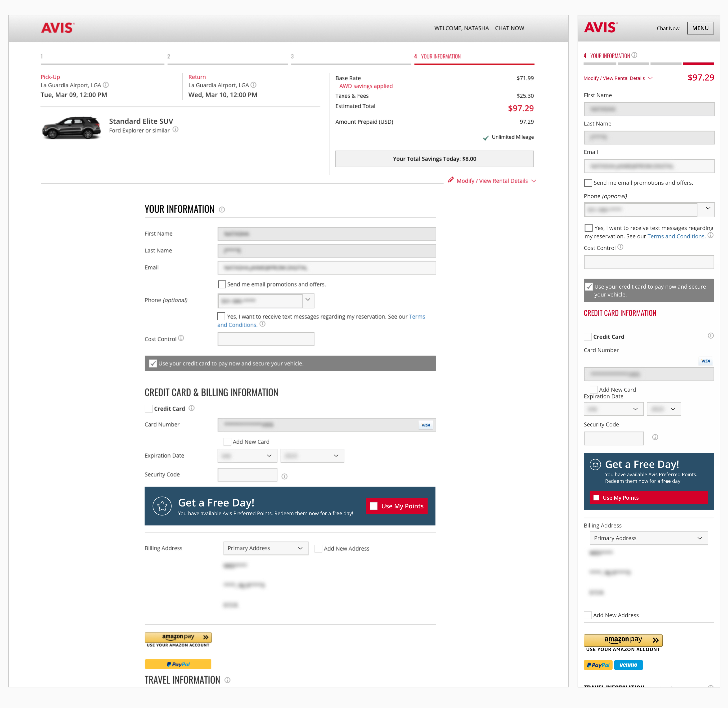Image resolution: width=728 pixels, height=708 pixels.
Task: Expand Modify / View Rental Details in mobile view
Action: pyautogui.click(x=618, y=78)
